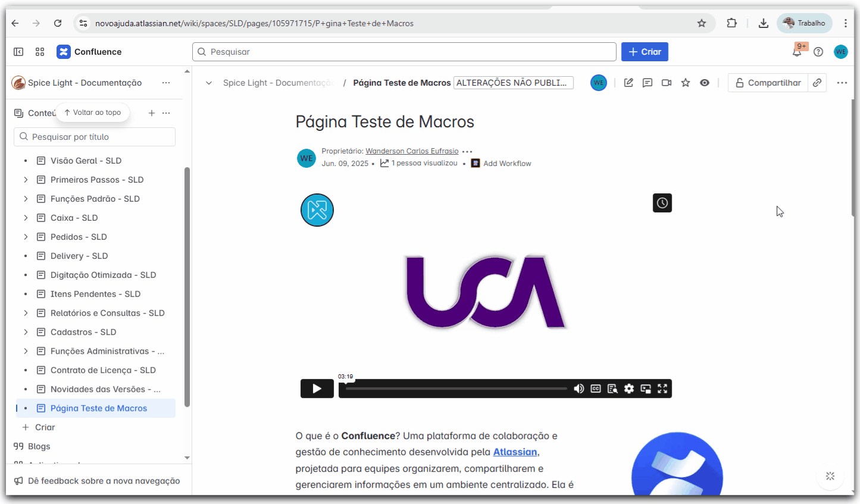860x504 pixels.
Task: Click the watch later clock icon on video
Action: (x=662, y=203)
